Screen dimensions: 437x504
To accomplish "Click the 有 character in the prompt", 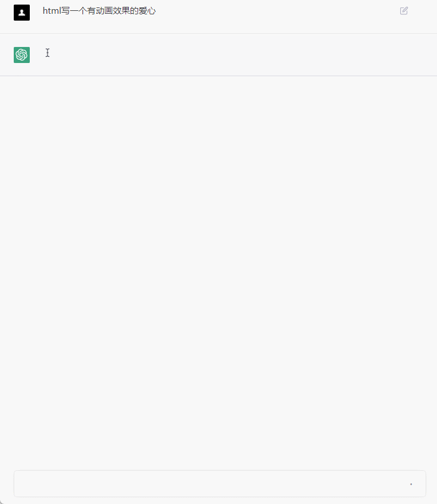I will point(91,11).
